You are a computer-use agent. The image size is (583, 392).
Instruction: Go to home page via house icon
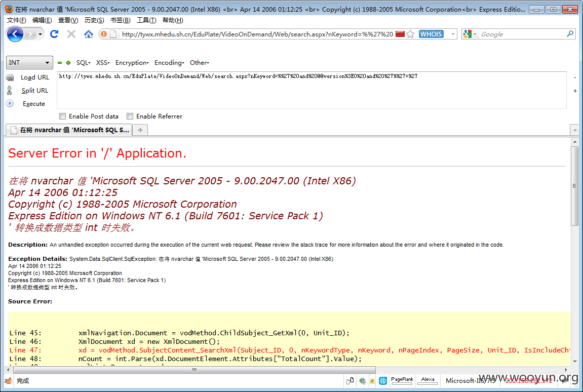tap(89, 34)
